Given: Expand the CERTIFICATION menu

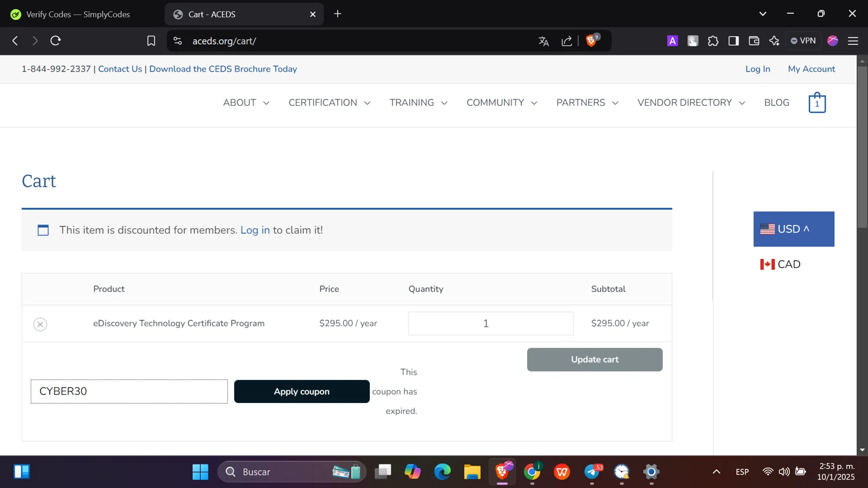Looking at the screenshot, I should (330, 102).
